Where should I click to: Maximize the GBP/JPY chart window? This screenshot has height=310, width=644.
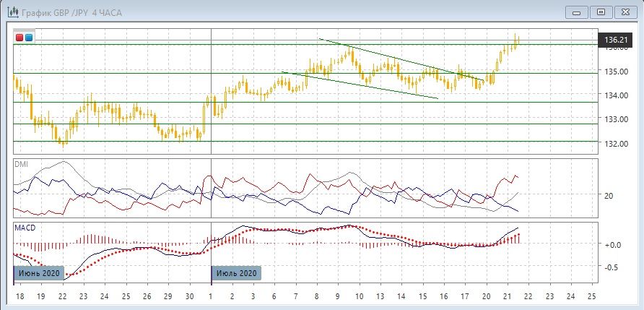tap(600, 12)
